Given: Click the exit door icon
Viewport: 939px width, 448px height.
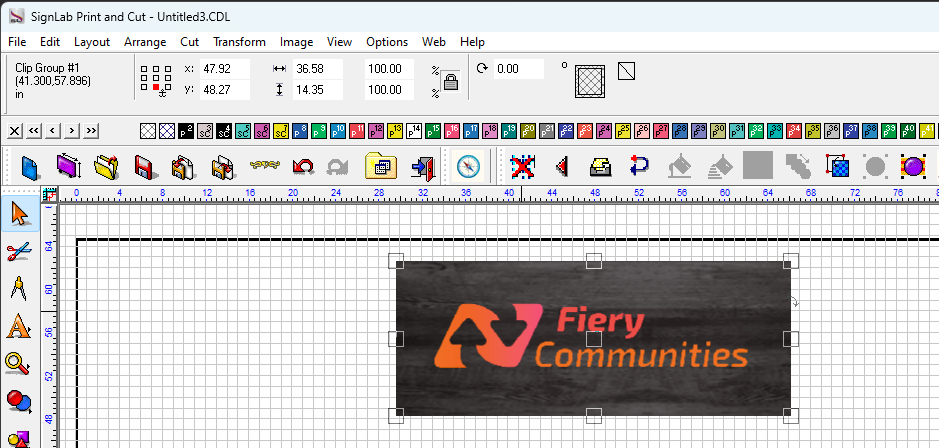Looking at the screenshot, I should coord(423,167).
